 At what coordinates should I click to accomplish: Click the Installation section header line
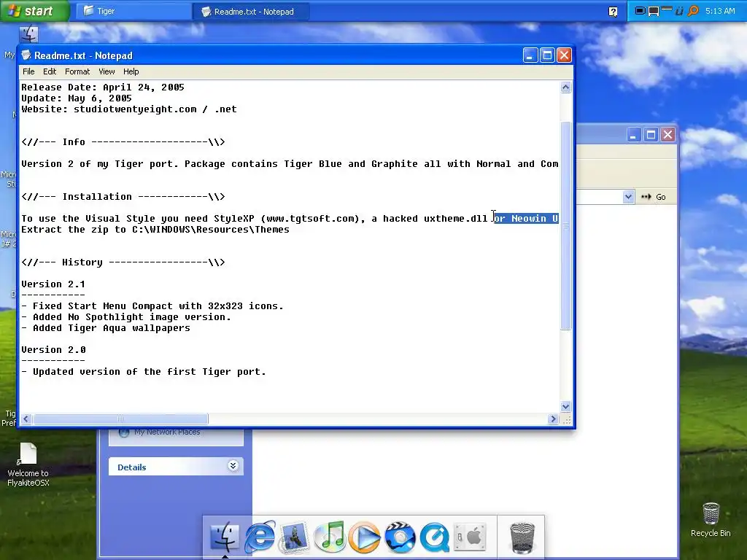[x=123, y=197]
